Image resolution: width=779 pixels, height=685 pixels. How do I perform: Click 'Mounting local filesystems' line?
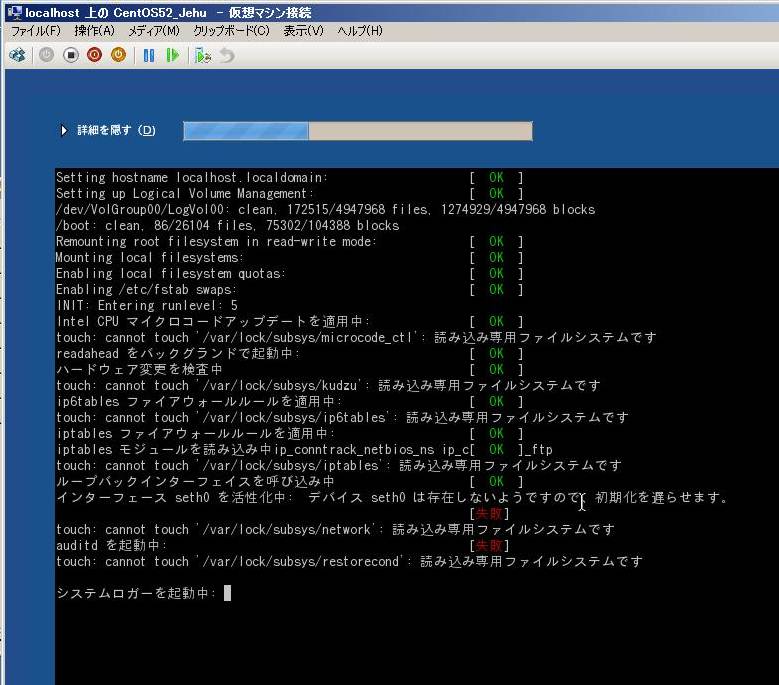click(x=150, y=257)
